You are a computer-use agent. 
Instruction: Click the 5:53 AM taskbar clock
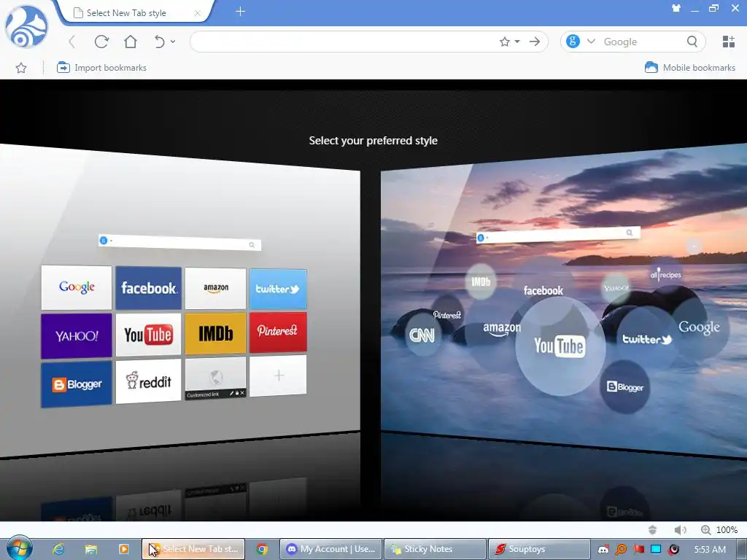click(710, 550)
